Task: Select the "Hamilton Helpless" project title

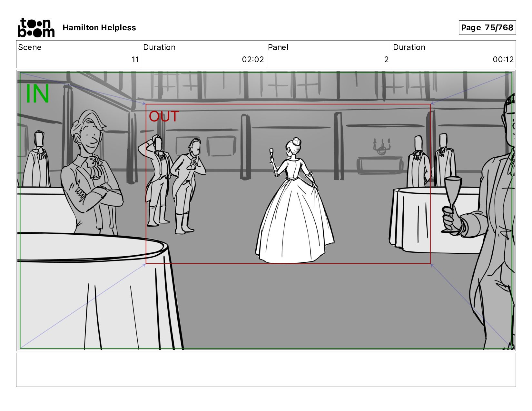Action: coord(99,28)
